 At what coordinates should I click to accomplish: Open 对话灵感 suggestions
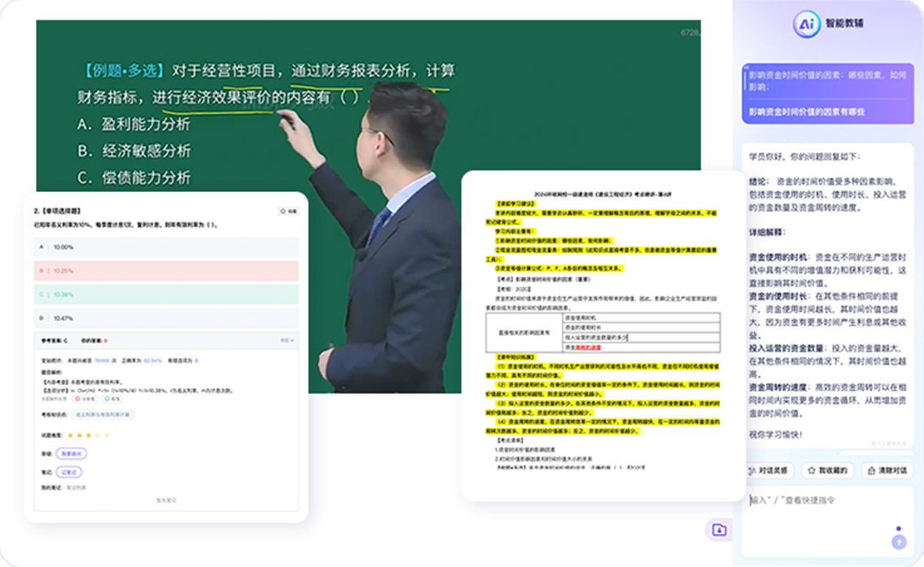click(x=769, y=470)
